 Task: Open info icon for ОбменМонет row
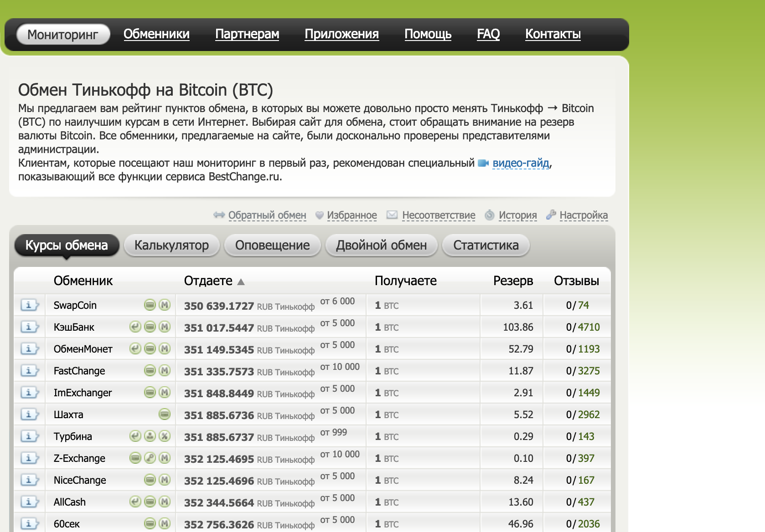(x=30, y=349)
